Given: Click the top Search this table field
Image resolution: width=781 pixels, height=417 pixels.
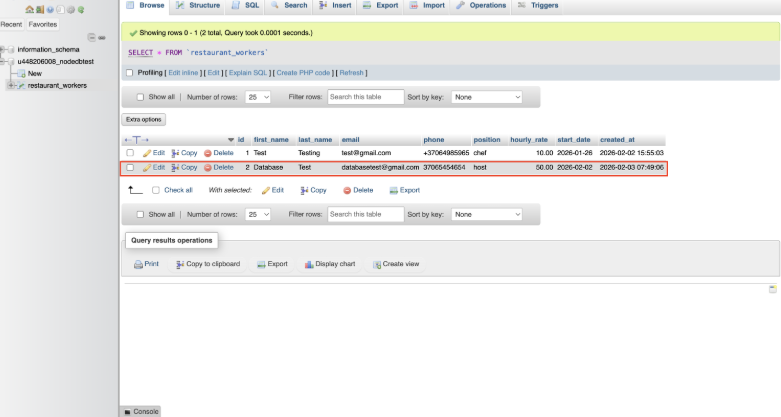Looking at the screenshot, I should (364, 97).
